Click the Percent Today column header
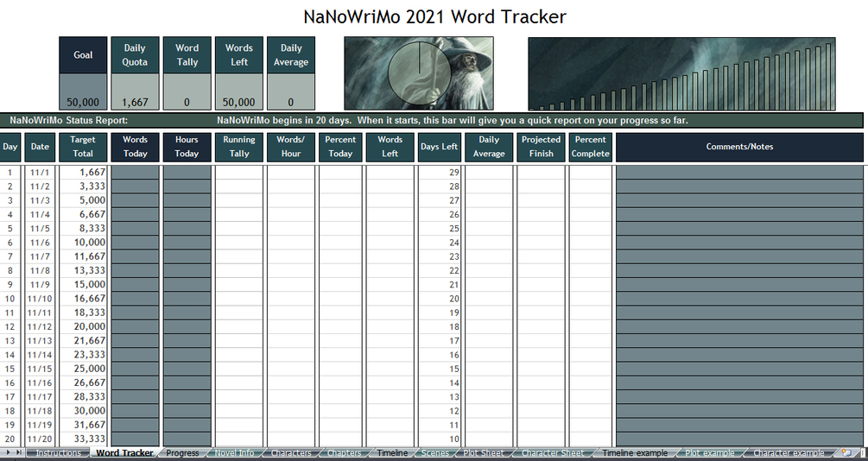The height and width of the screenshot is (461, 868). click(x=340, y=148)
